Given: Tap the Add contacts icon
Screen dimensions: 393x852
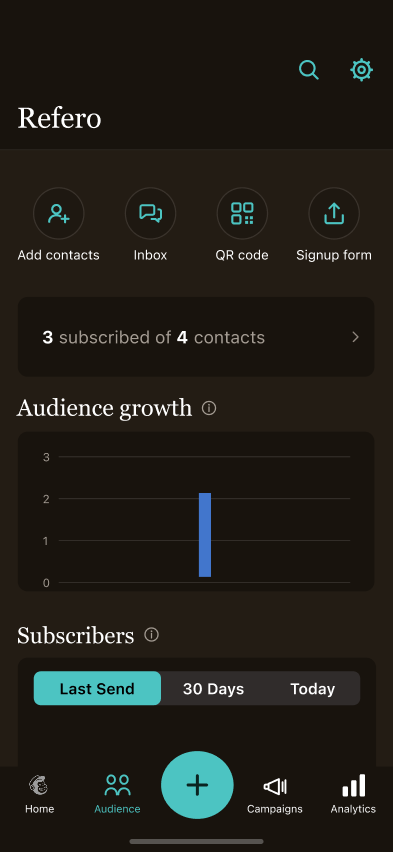Looking at the screenshot, I should click(x=59, y=213).
